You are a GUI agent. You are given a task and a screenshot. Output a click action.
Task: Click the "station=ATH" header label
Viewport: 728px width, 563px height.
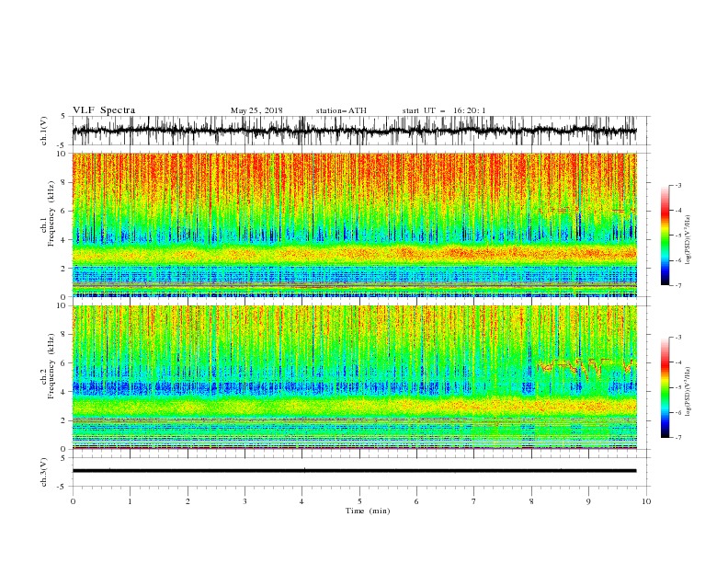(341, 110)
